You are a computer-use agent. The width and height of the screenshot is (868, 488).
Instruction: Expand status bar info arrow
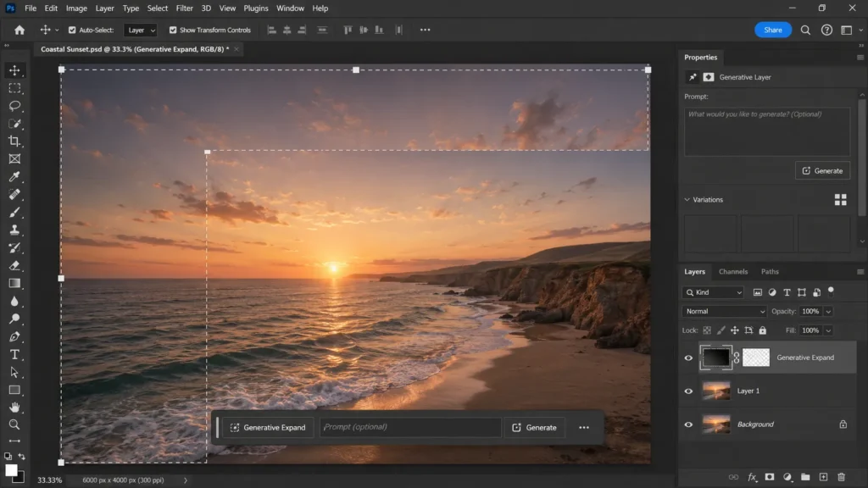(186, 480)
